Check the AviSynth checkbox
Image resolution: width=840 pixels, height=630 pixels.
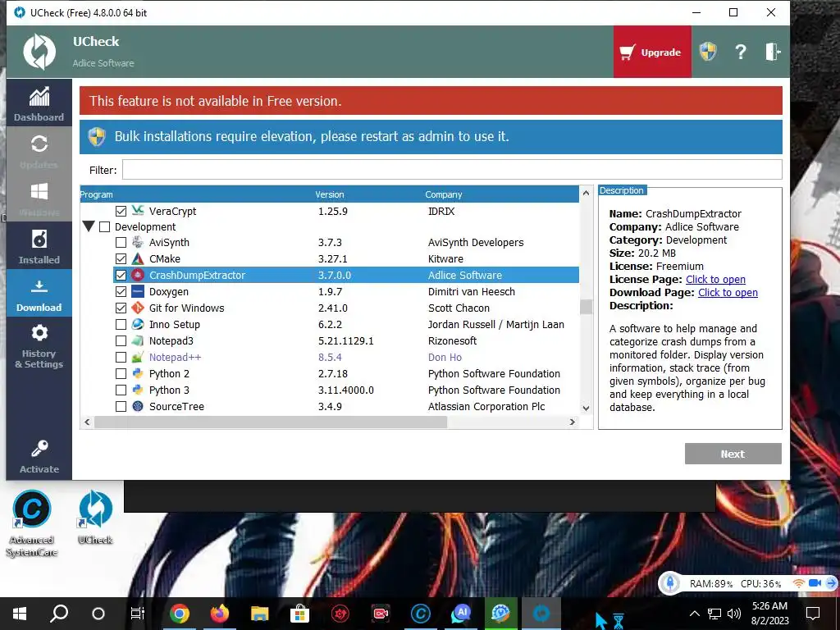tap(121, 243)
